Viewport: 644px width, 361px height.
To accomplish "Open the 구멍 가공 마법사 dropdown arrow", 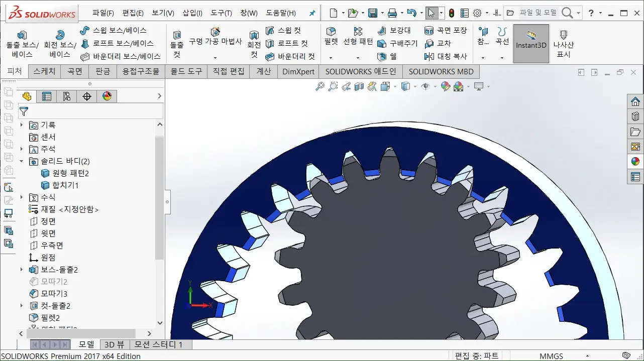I will coord(216,58).
